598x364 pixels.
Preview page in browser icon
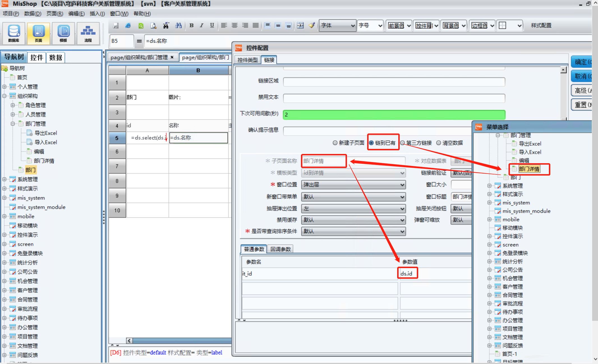click(128, 26)
